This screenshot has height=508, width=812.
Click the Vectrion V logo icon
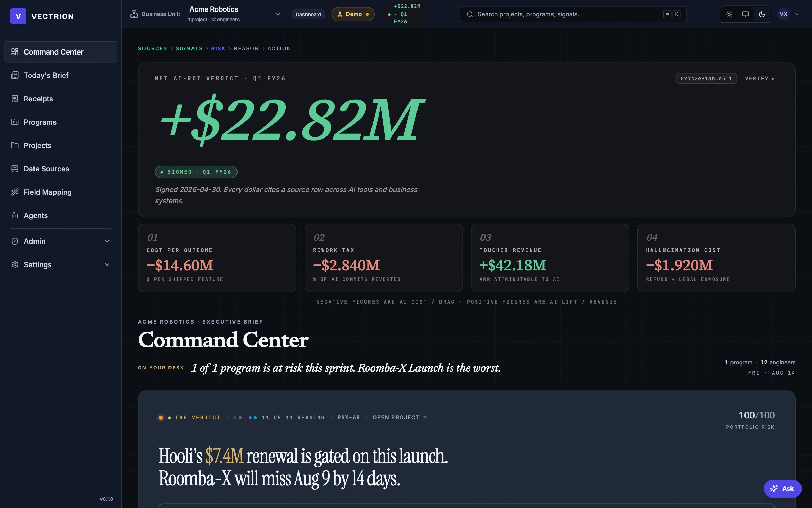(x=18, y=16)
